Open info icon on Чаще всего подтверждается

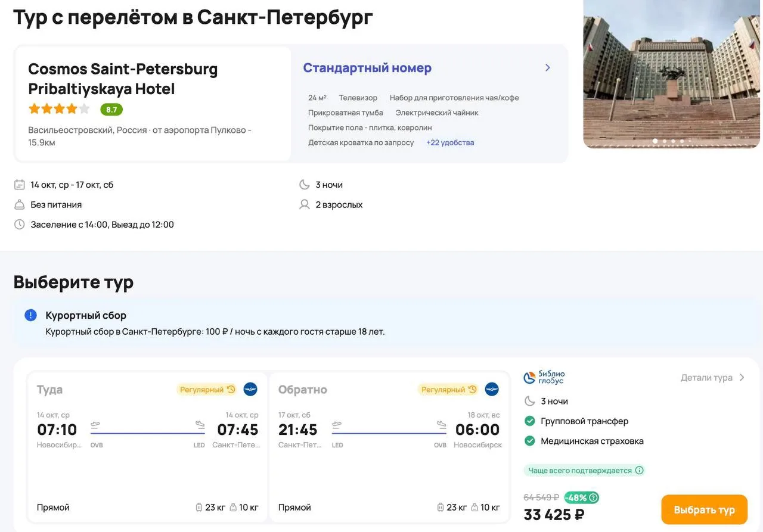[639, 470]
